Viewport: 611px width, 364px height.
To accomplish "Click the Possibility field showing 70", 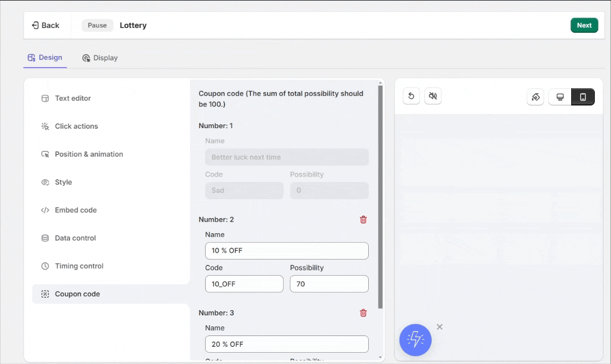I will 329,284.
